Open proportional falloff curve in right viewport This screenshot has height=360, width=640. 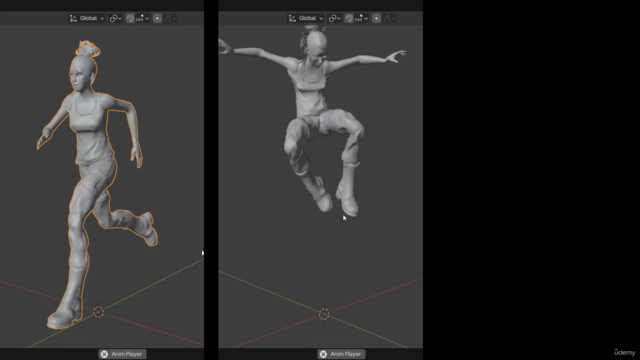389,18
